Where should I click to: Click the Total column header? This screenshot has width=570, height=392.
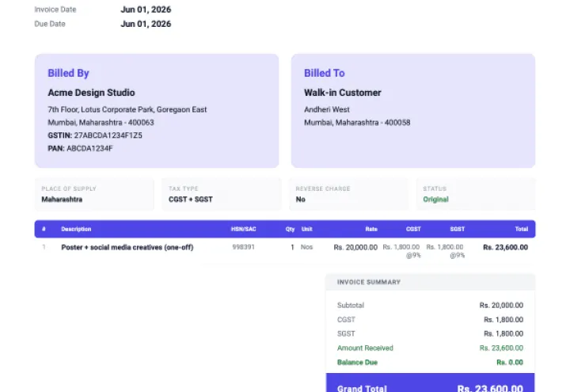point(521,229)
